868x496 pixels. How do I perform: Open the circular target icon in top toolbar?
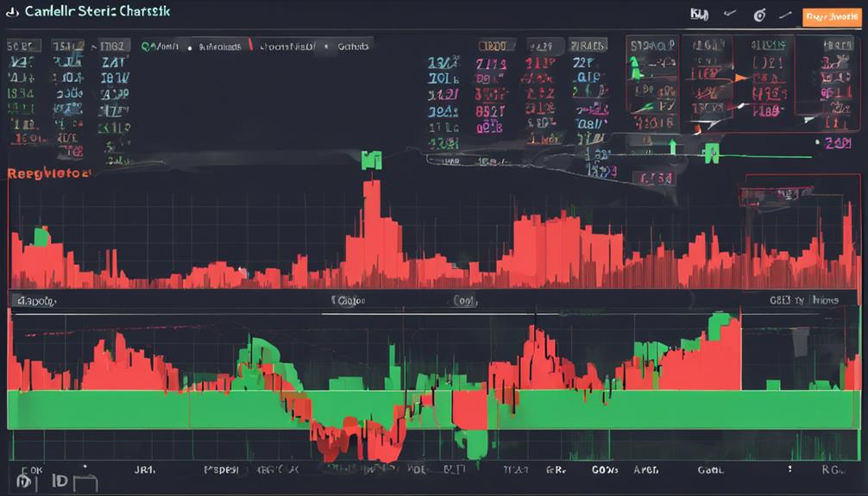click(x=759, y=16)
